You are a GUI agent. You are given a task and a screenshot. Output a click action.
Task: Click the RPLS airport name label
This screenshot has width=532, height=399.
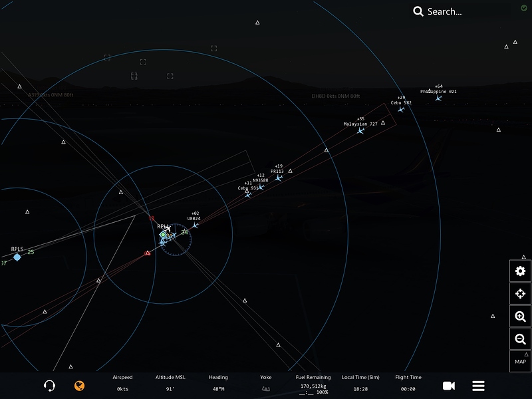17,249
